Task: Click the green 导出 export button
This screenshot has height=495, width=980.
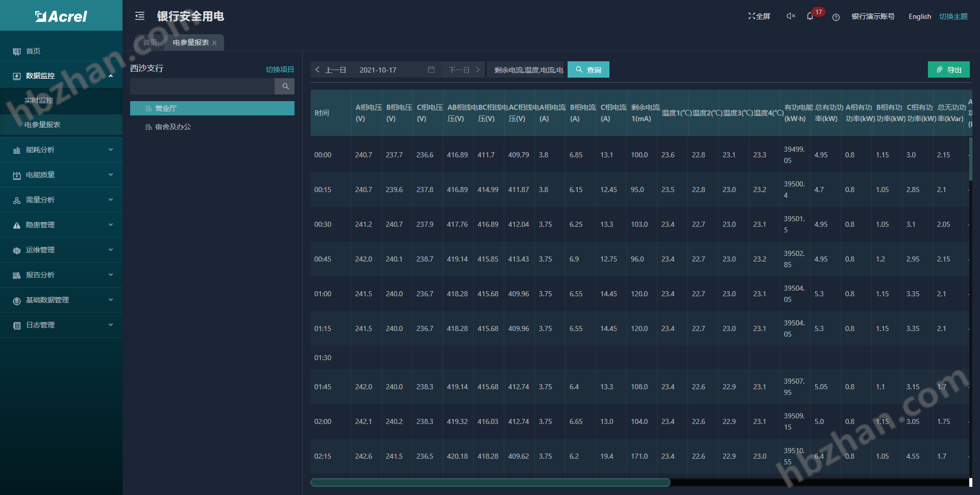Action: (948, 69)
